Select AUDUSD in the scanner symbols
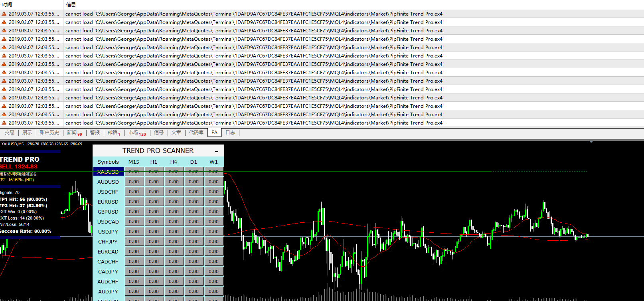This screenshot has width=644, height=301. pos(108,182)
